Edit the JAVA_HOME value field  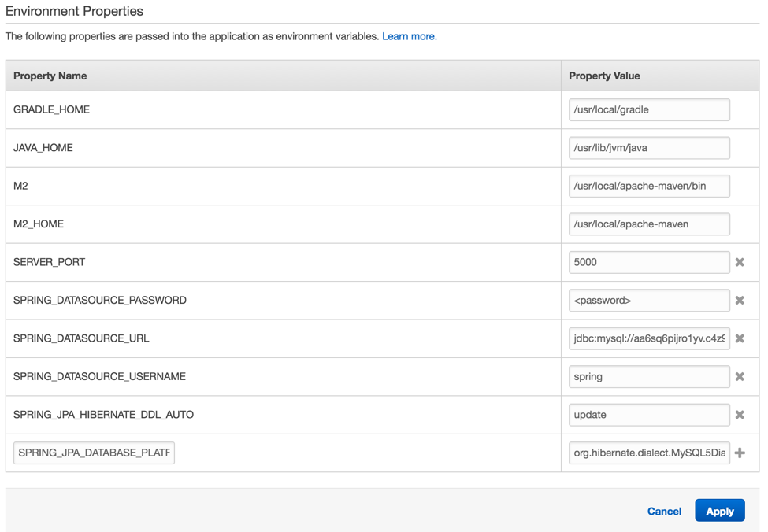click(649, 148)
